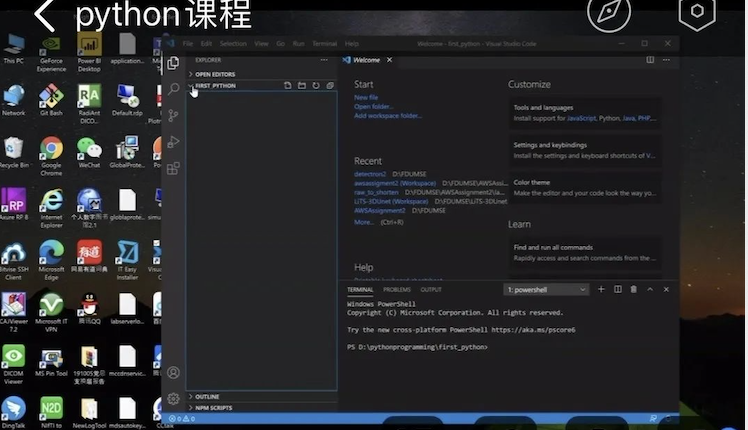Open the Manage gear in activity bar
This screenshot has height=430, width=748.
(x=174, y=398)
